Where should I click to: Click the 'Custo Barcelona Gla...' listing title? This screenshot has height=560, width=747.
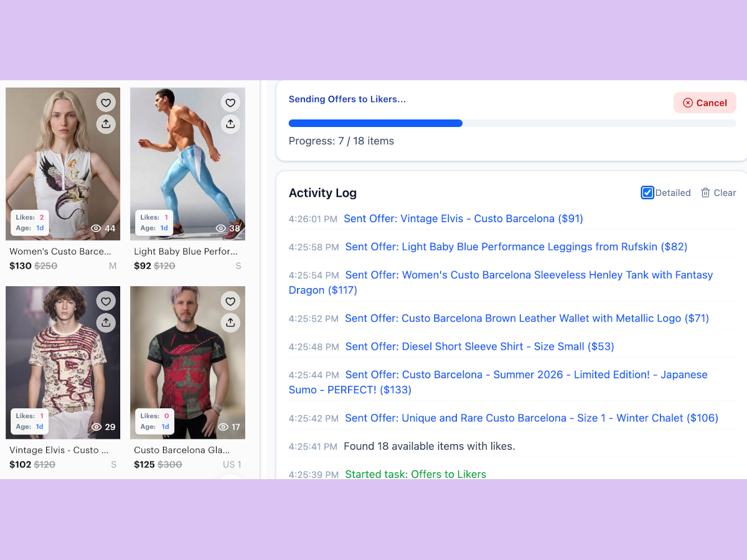[182, 450]
